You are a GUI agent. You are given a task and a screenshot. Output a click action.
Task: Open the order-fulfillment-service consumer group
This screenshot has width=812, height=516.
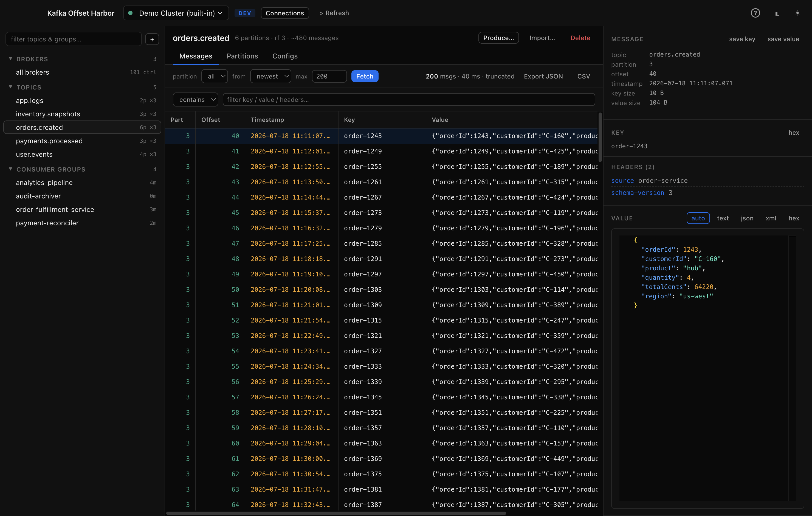tap(82, 210)
